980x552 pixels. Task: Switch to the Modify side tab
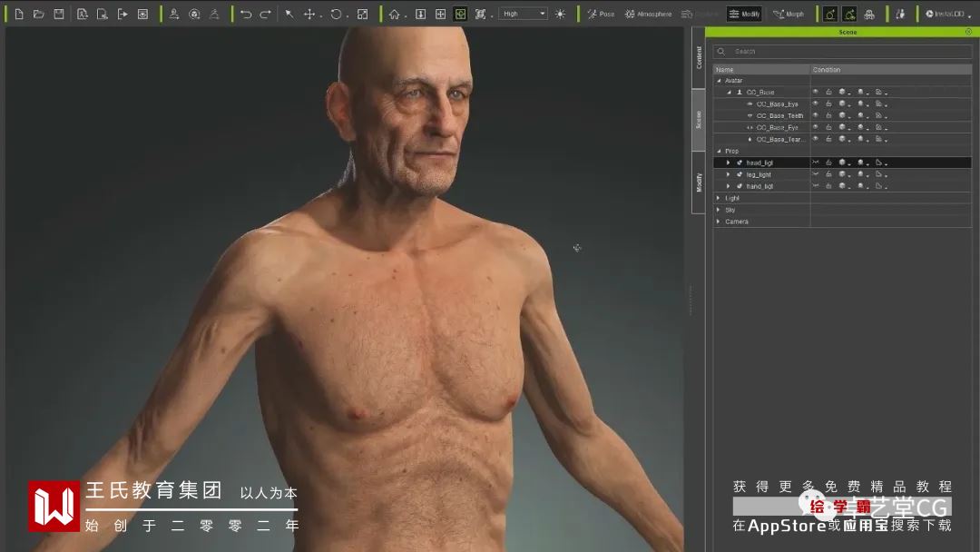click(x=699, y=182)
